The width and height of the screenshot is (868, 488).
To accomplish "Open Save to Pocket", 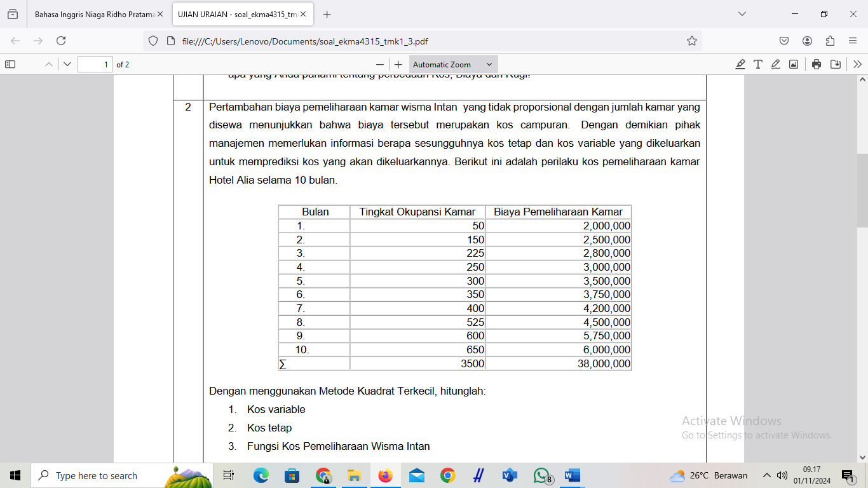I will [x=784, y=41].
